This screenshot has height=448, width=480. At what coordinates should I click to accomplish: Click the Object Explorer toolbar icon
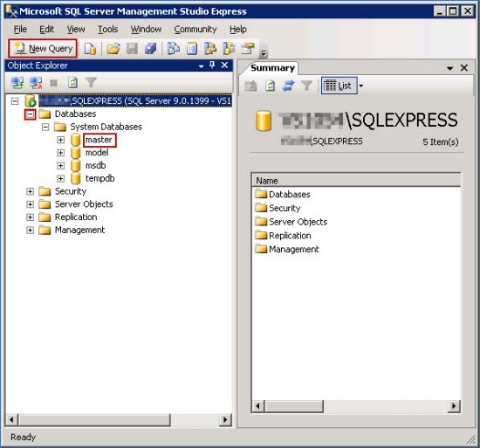[x=210, y=49]
